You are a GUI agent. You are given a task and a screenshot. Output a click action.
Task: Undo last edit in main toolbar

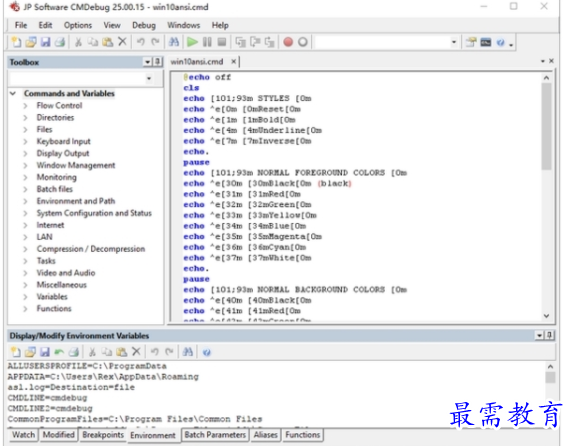tap(141, 42)
